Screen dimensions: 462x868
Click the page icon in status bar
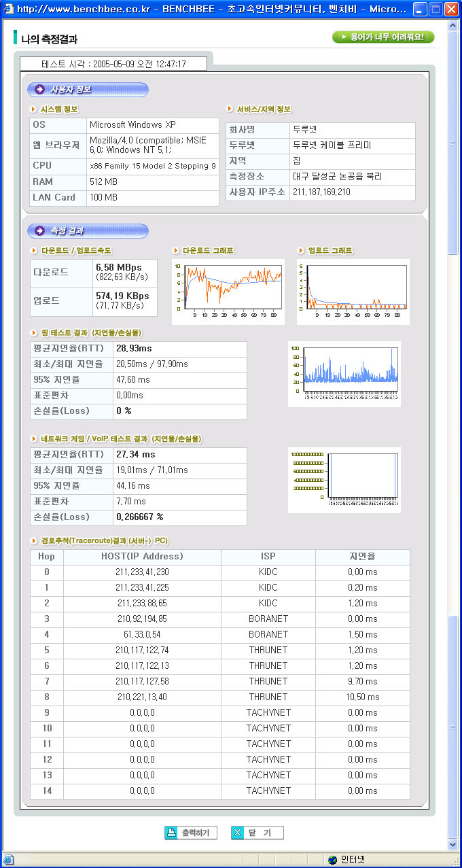8,860
